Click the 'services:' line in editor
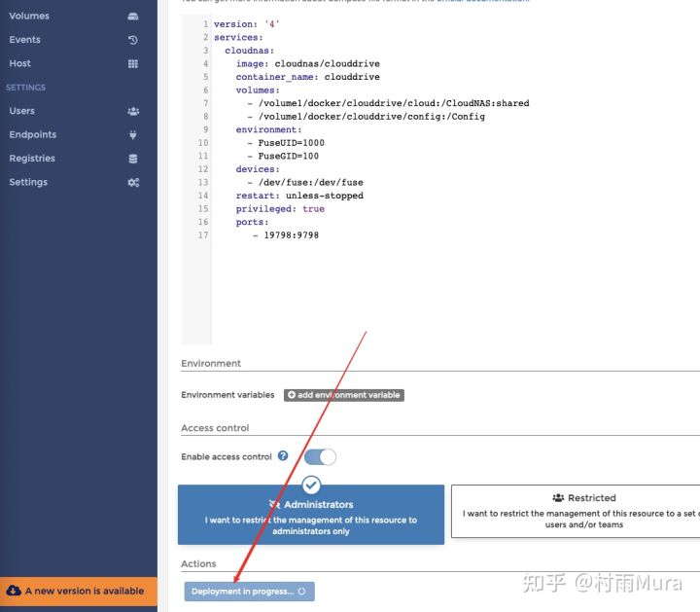 point(238,38)
